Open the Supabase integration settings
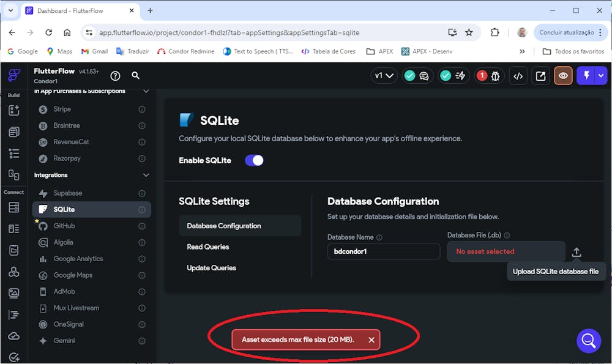 [x=67, y=193]
